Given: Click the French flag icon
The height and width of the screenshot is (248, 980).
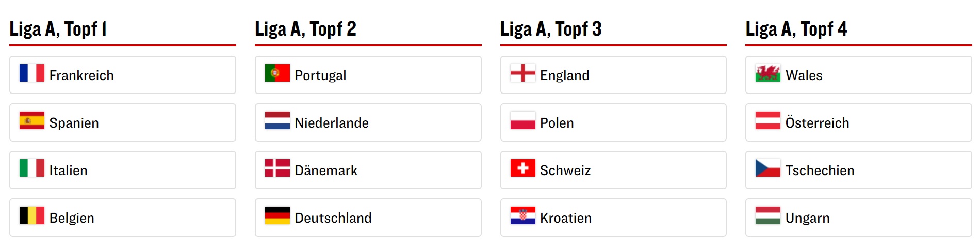Looking at the screenshot, I should 31,73.
